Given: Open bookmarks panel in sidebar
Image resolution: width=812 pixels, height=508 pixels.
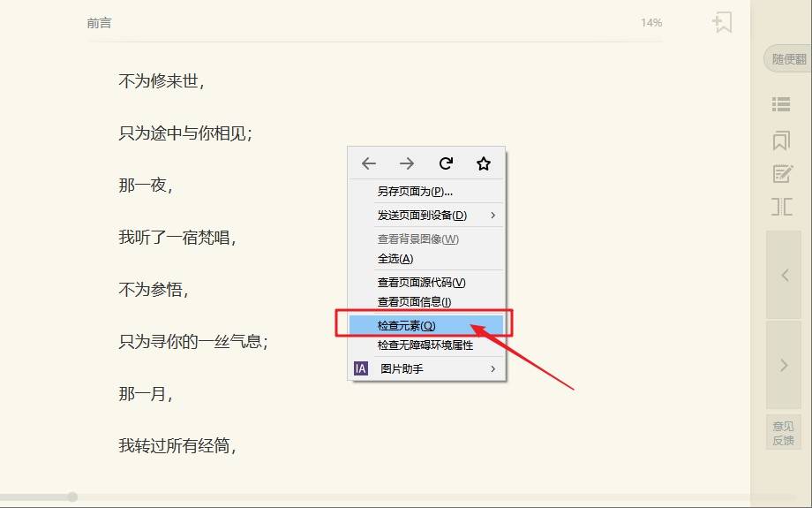Looking at the screenshot, I should 781,140.
